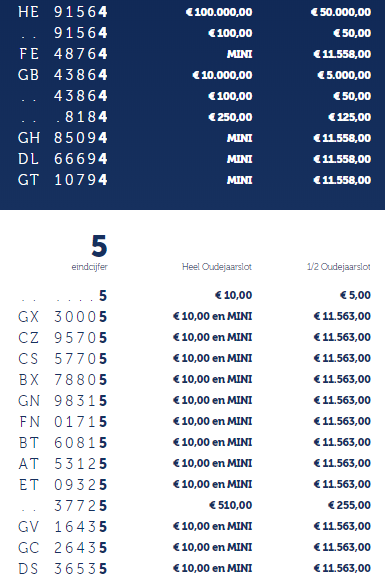Select the GB 43864 ticket row

[194, 75]
